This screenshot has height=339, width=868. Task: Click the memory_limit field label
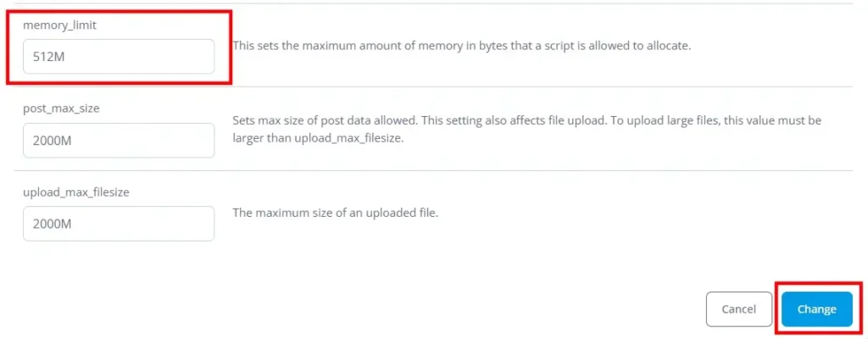tap(59, 25)
